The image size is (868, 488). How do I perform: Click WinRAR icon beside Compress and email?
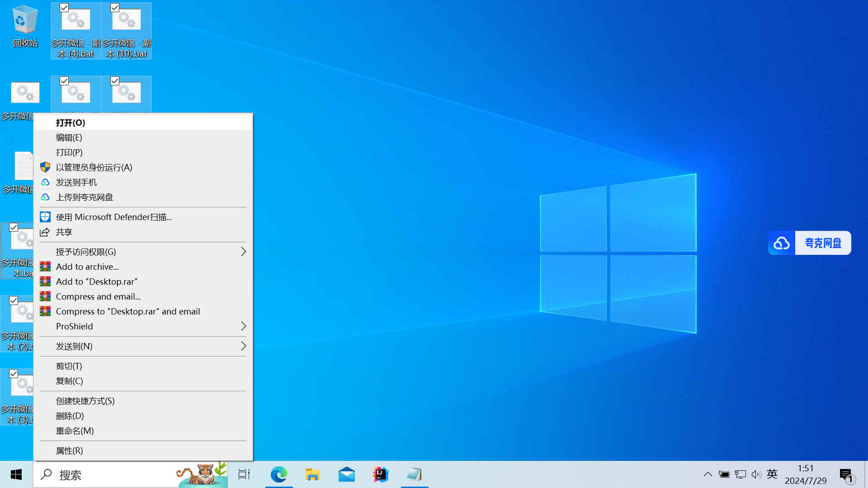pos(45,296)
